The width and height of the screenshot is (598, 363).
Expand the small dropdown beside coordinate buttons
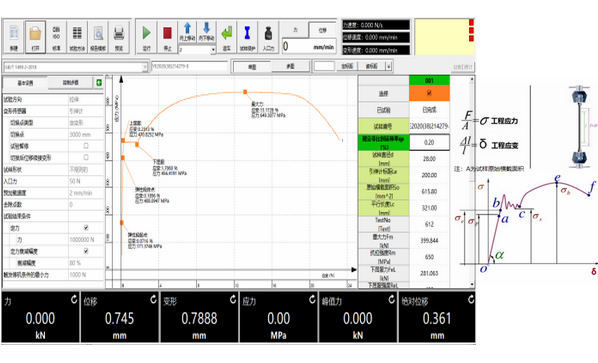pos(389,66)
